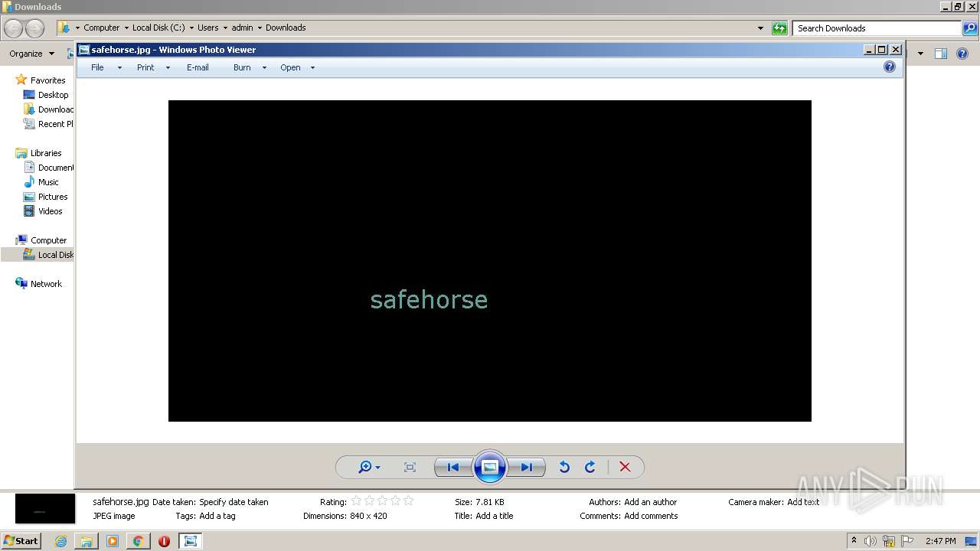The image size is (980, 551).
Task: Delete the photo with red X
Action: [x=625, y=467]
